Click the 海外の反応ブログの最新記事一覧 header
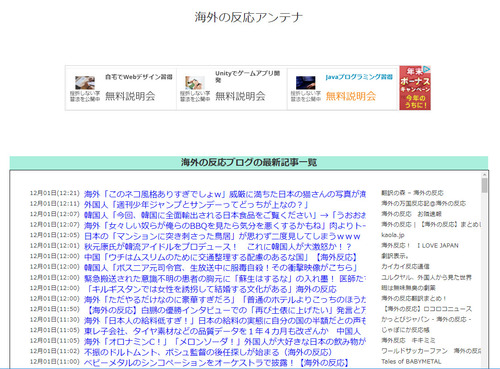This screenshot has height=369, width=500. click(x=249, y=162)
